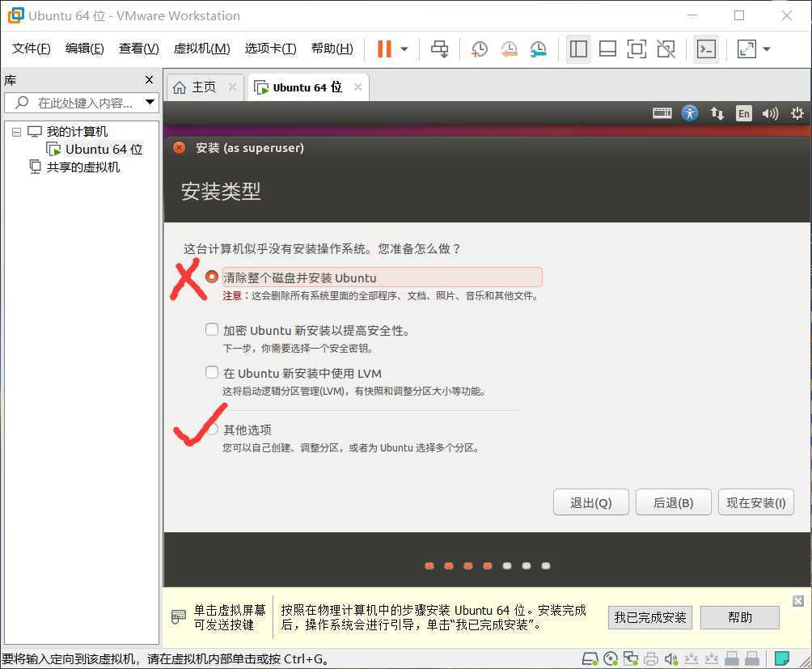Image resolution: width=812 pixels, height=669 pixels.
Task: Close the 库 library panel
Action: tap(149, 80)
